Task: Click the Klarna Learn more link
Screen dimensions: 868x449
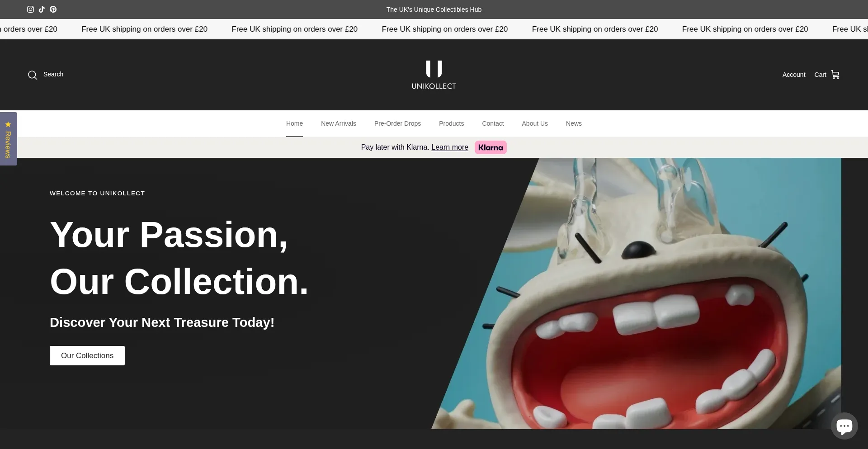Action: [449, 147]
